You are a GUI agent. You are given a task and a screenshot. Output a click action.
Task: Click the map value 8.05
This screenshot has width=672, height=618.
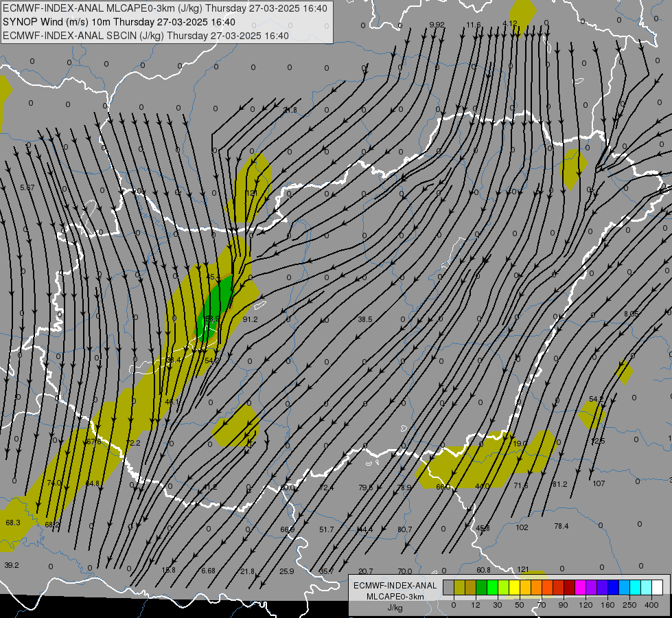coord(632,314)
